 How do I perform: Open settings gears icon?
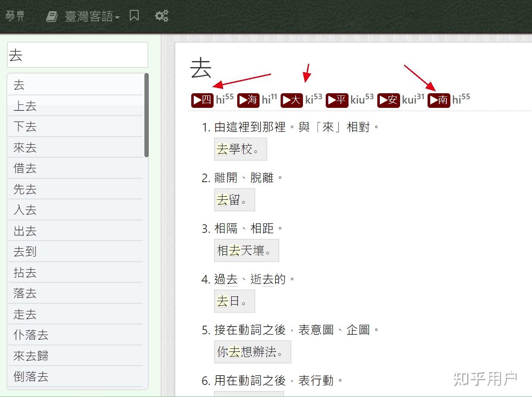pyautogui.click(x=162, y=16)
